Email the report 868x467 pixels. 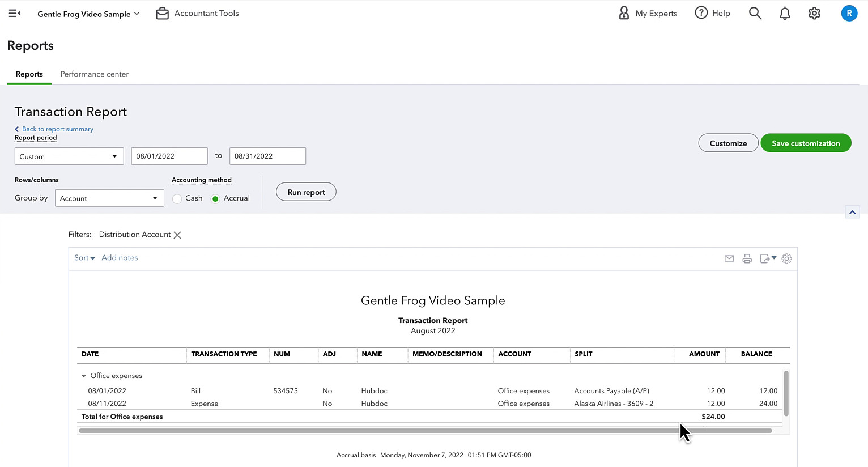(729, 258)
